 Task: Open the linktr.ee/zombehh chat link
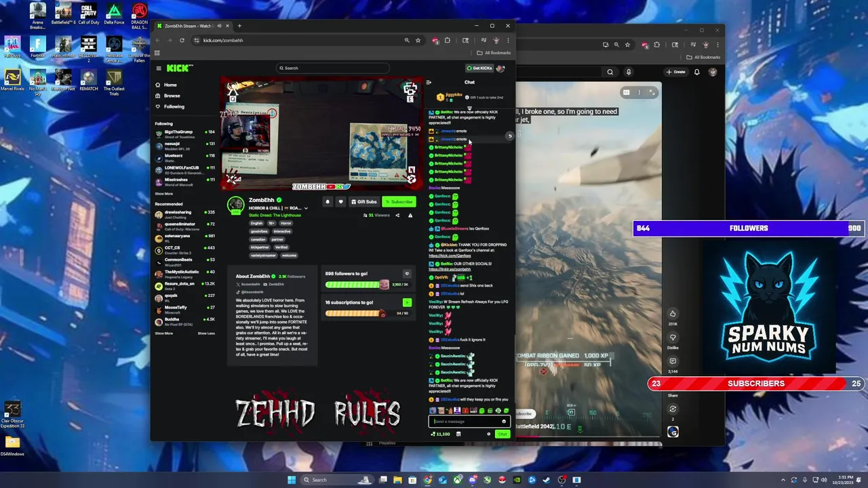(450, 269)
